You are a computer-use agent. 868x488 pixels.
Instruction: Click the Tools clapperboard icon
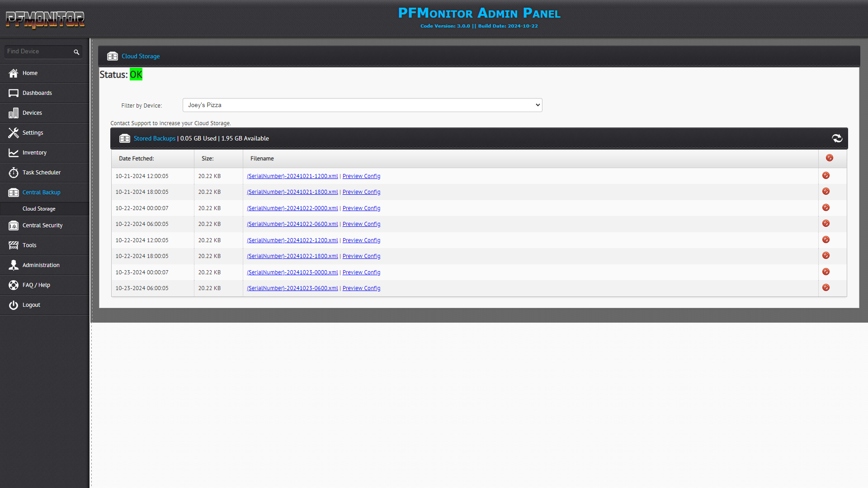coord(14,245)
